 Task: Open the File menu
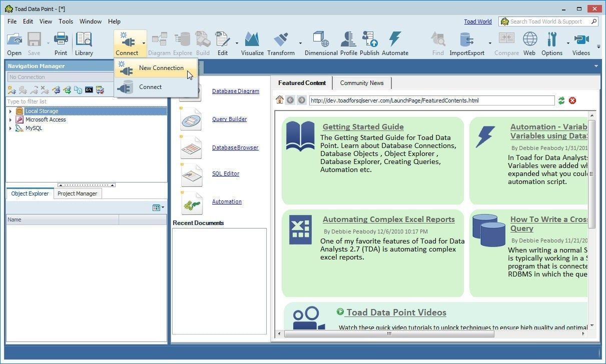(12, 21)
